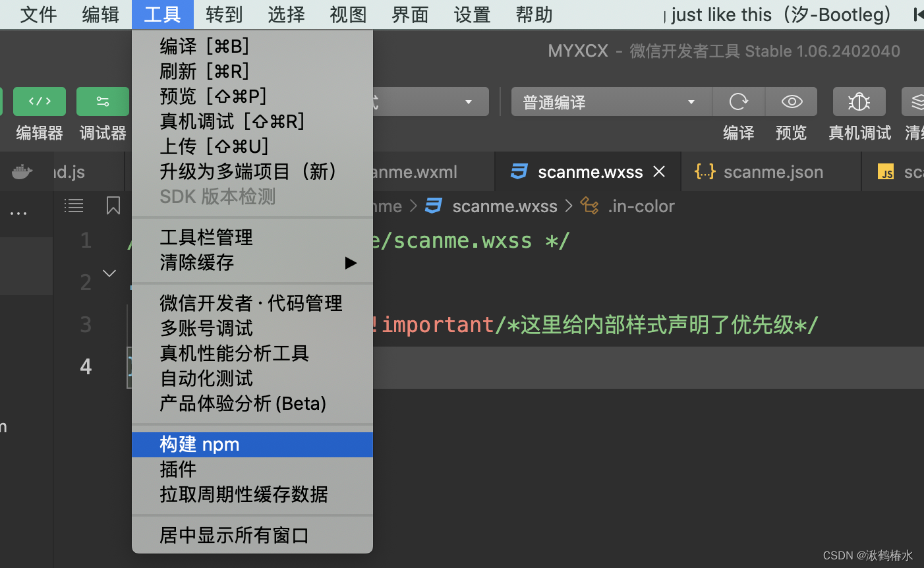The image size is (924, 568).
Task: Select 自动化测试 menu item
Action: [x=252, y=378]
